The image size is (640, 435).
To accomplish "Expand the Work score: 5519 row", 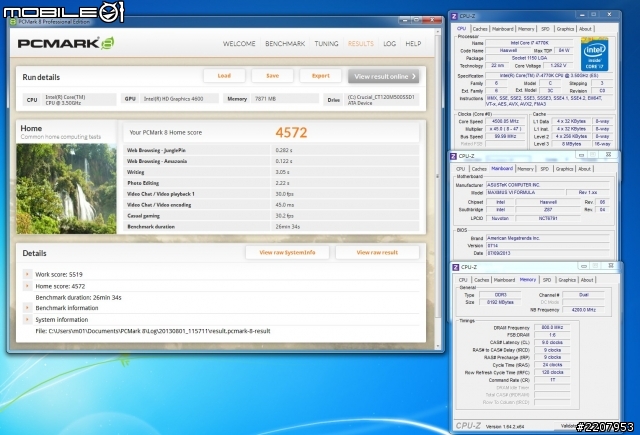I will click(x=27, y=274).
